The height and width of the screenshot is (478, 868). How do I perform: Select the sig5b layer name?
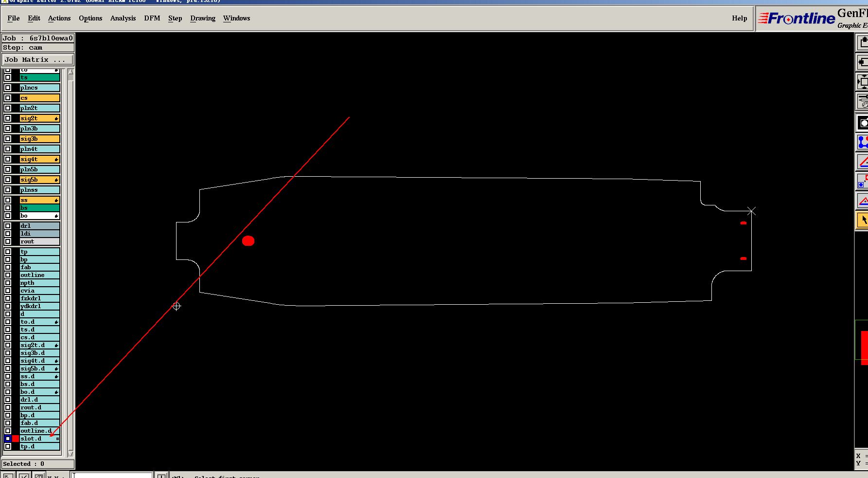[x=40, y=180]
